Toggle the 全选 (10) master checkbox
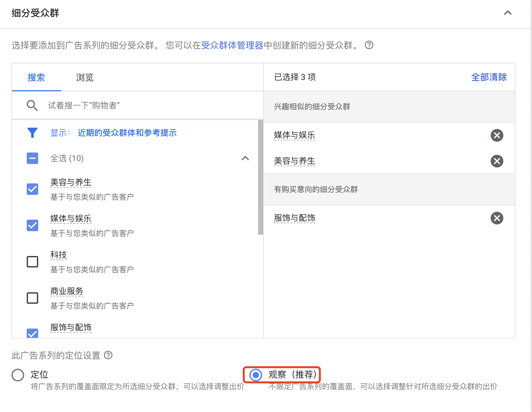The image size is (532, 412). (x=32, y=158)
